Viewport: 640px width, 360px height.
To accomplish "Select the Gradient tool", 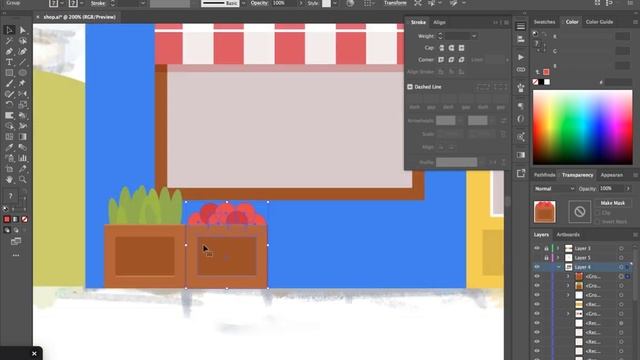I will [x=22, y=137].
